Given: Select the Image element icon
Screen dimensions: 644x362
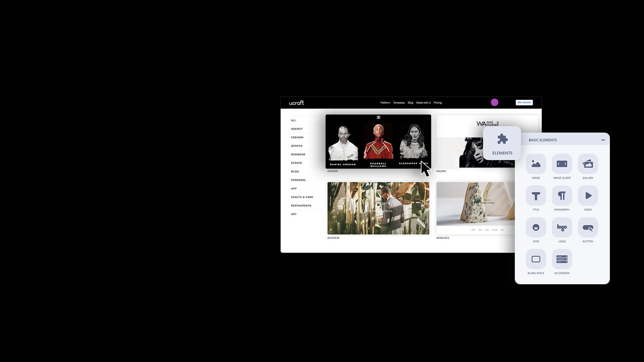Looking at the screenshot, I should [x=536, y=164].
